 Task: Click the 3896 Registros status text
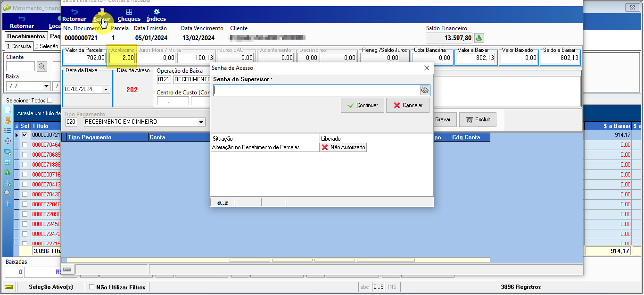click(x=520, y=287)
